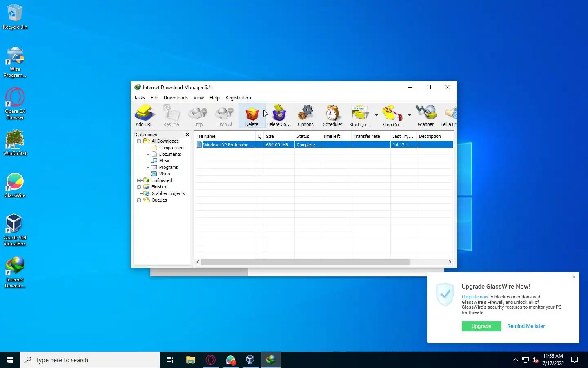The height and width of the screenshot is (368, 588).
Task: Open the Start Queue dropdown arrow
Action: tap(376, 115)
